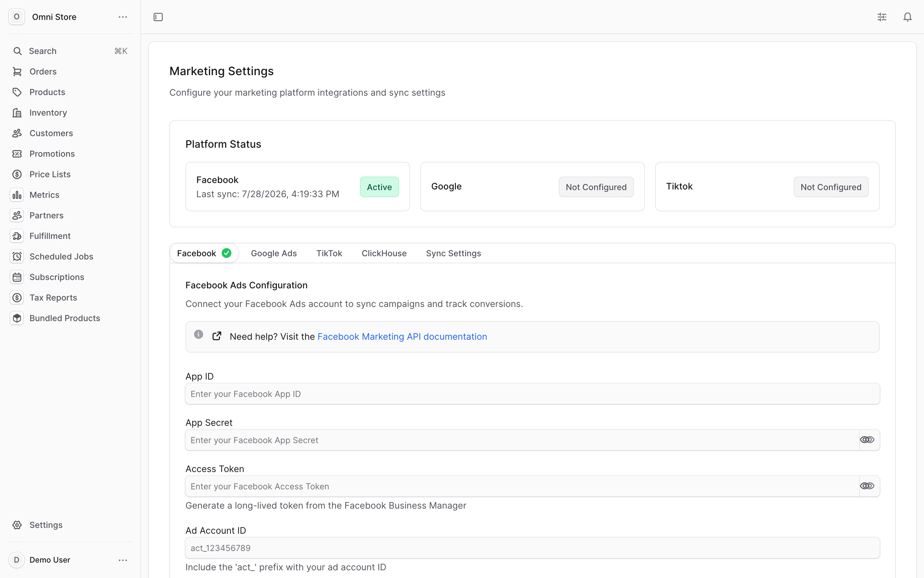The height and width of the screenshot is (578, 924).
Task: Show the App Secret value
Action: pyautogui.click(x=867, y=440)
